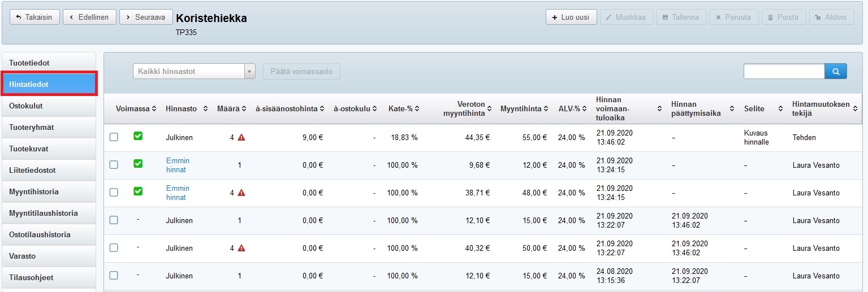Check the row with 50,00 € price
The image size is (868, 292).
[114, 248]
